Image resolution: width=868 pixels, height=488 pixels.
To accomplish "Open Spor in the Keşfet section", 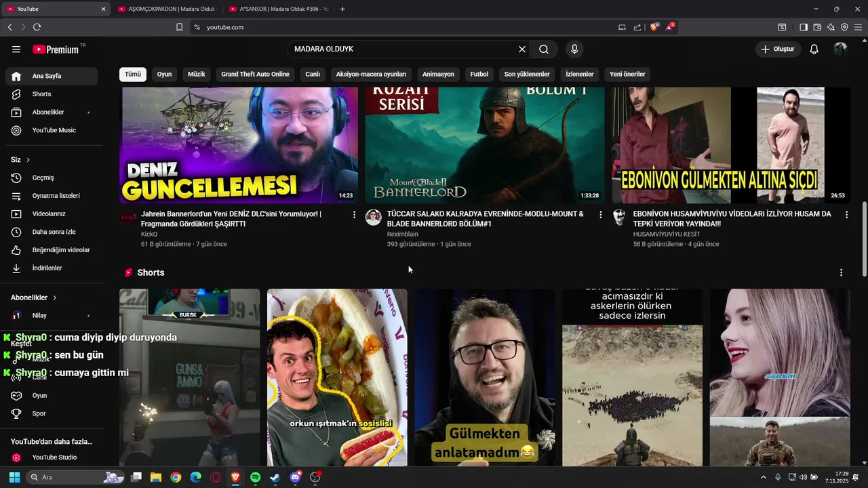I will click(52, 413).
